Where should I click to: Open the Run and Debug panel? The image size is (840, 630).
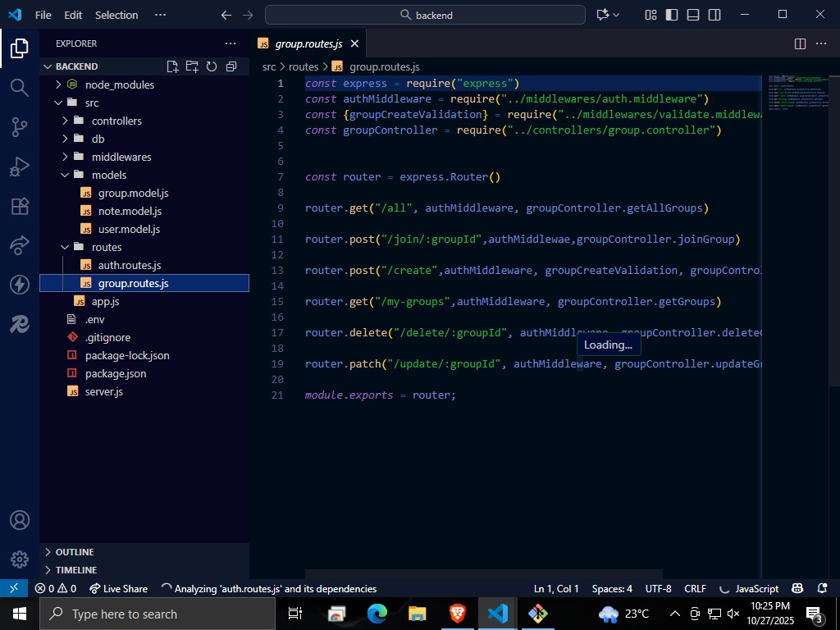18,167
